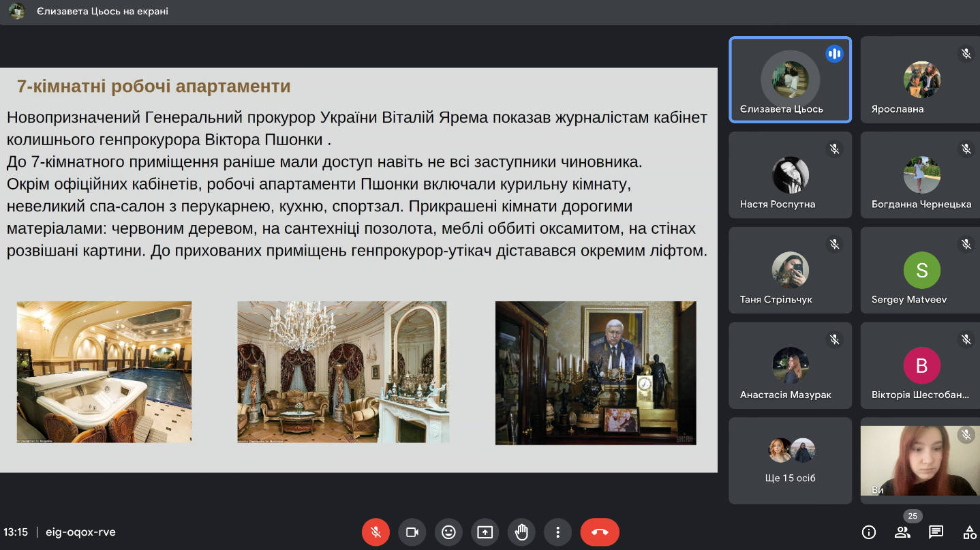Show the participants list panel
The image size is (980, 550).
(902, 532)
